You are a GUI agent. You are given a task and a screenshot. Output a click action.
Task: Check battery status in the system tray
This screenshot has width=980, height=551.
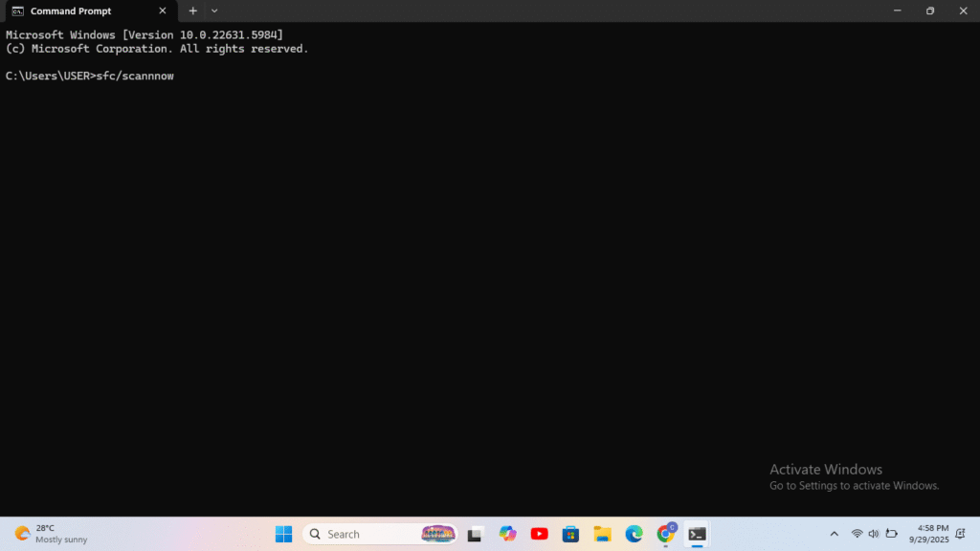pyautogui.click(x=891, y=534)
